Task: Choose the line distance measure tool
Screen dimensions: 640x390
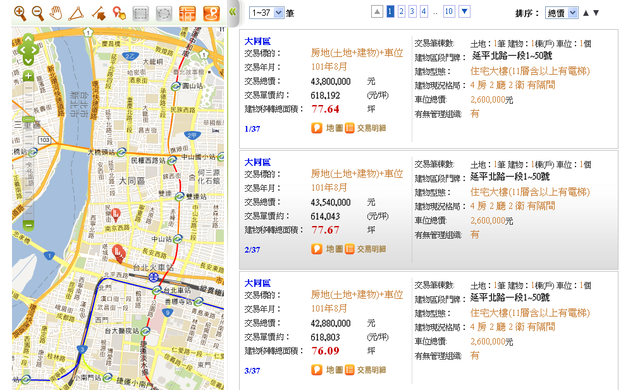Action: (x=99, y=13)
